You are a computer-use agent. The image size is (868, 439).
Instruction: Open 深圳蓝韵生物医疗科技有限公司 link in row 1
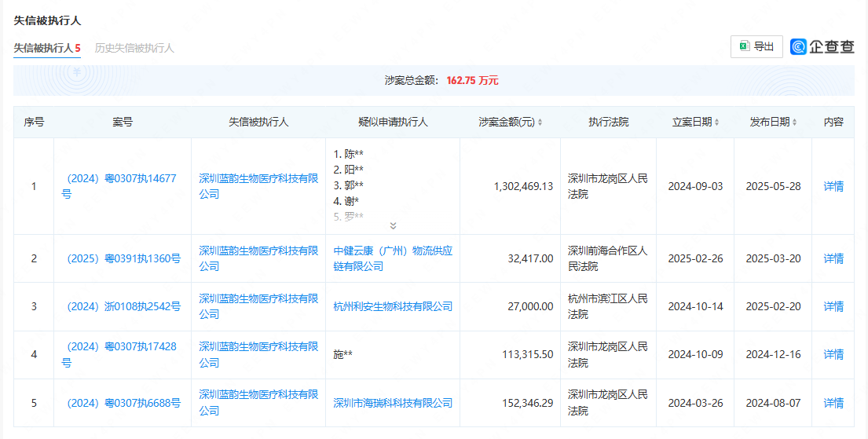tap(258, 187)
